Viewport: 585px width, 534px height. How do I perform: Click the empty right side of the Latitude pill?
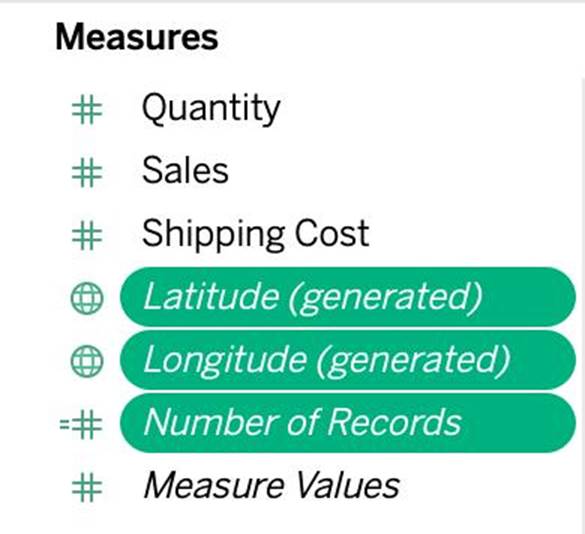[x=530, y=297]
